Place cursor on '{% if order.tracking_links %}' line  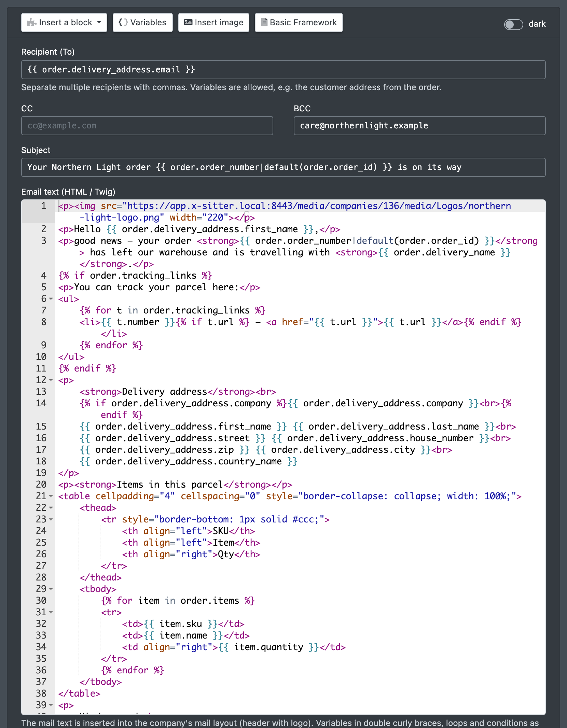135,276
